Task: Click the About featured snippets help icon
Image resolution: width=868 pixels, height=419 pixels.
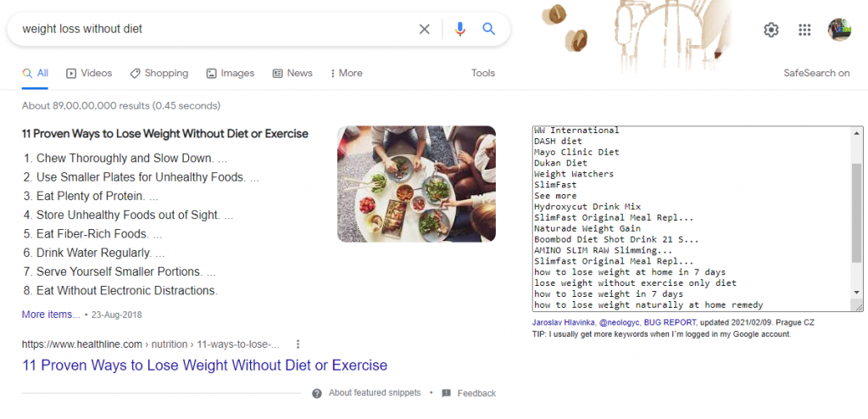Action: coord(317,394)
